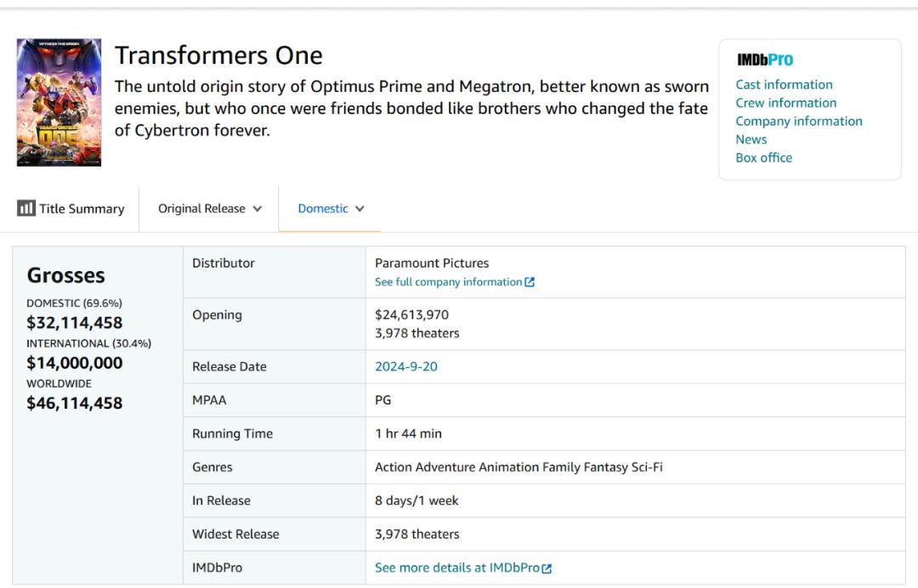918x588 pixels.
Task: Open Company information in IMDbPro
Action: coord(798,121)
